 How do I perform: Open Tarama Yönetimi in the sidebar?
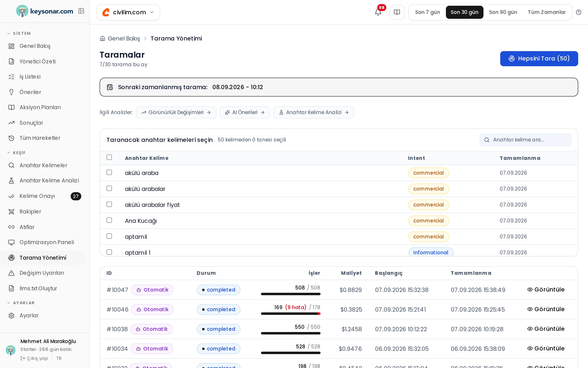[x=43, y=258]
